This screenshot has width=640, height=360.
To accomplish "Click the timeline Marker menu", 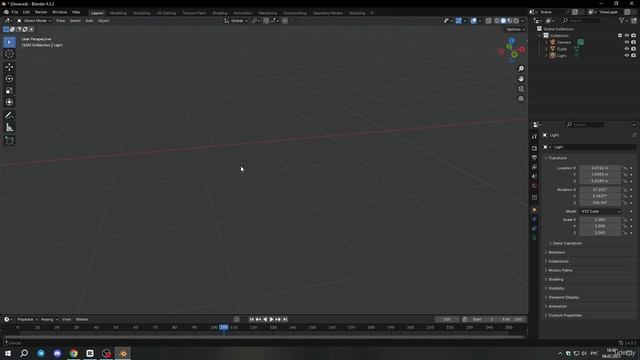I will click(82, 320).
